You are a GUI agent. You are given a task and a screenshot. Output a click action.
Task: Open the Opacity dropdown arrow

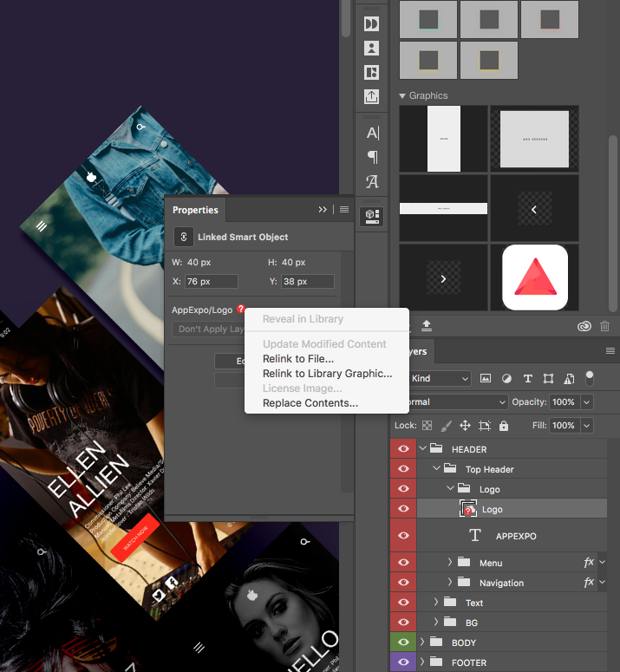(586, 402)
